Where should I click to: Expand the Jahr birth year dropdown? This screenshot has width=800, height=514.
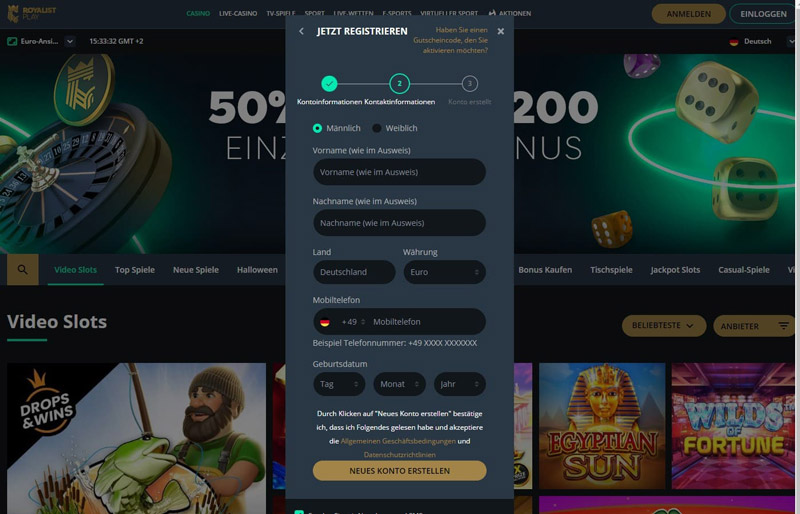point(459,384)
